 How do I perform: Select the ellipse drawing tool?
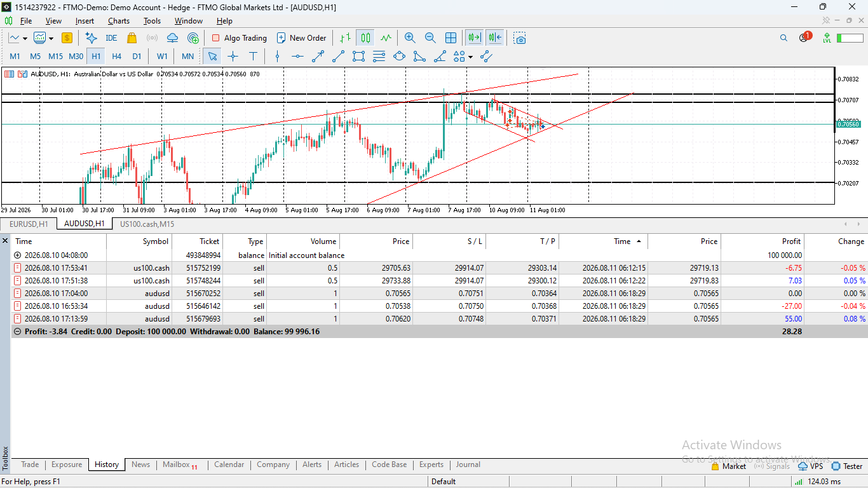(399, 57)
